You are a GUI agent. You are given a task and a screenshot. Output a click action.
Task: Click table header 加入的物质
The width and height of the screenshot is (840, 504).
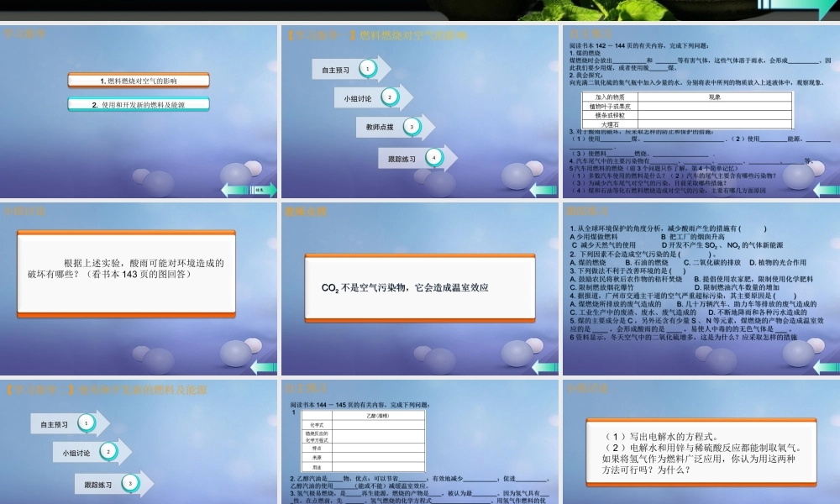tap(610, 97)
